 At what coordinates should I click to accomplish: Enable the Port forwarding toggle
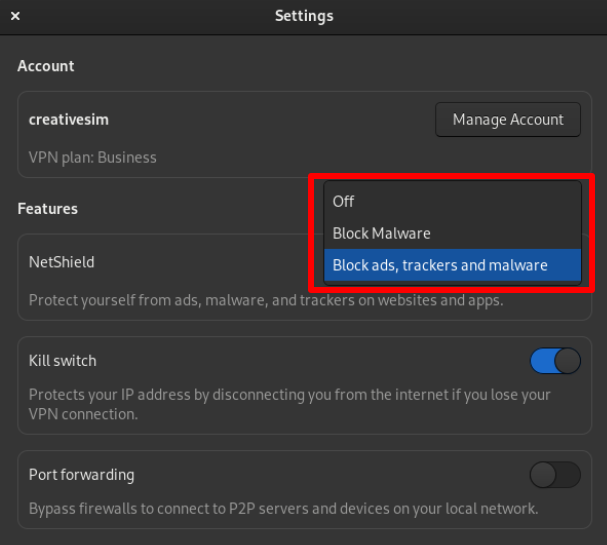[x=555, y=475]
